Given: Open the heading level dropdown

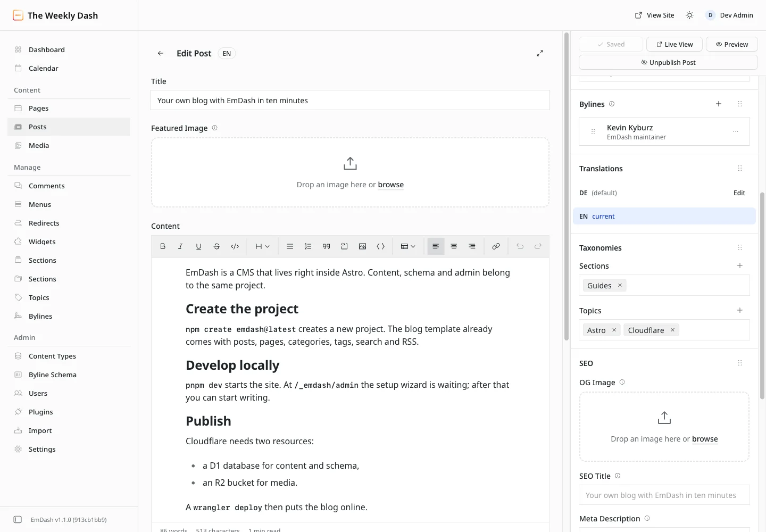Looking at the screenshot, I should 262,246.
